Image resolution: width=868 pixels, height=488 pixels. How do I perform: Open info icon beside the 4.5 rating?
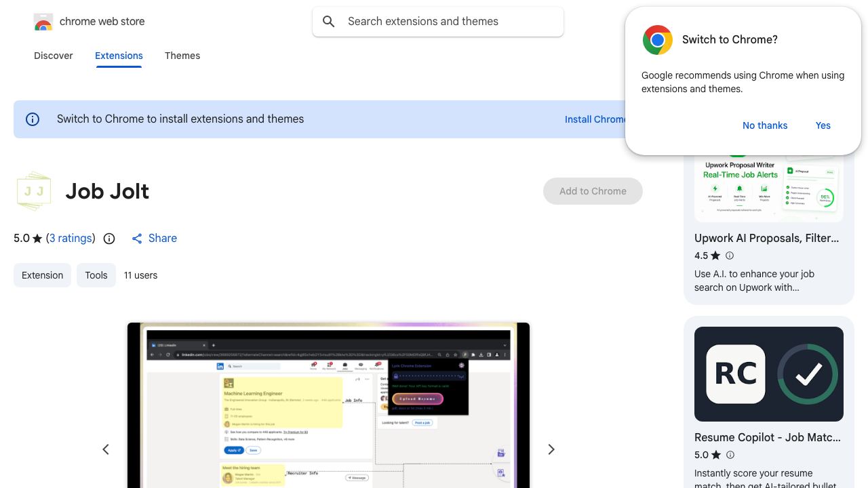pos(730,256)
